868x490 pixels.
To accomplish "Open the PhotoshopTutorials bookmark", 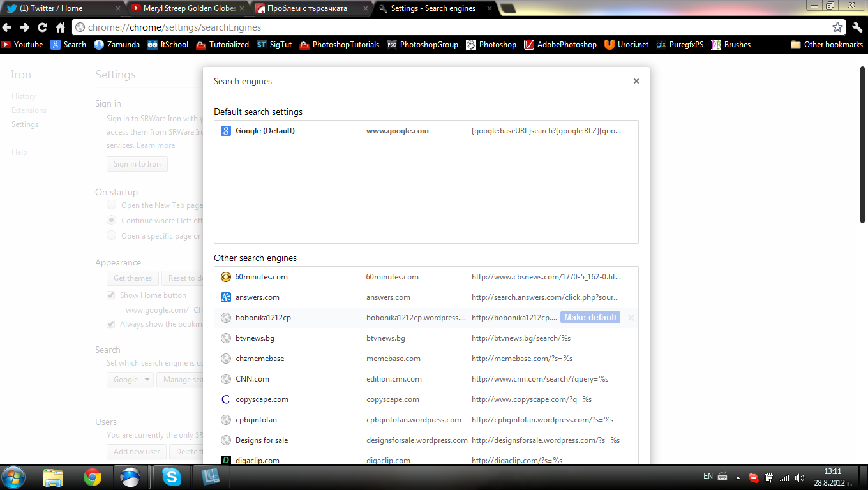I will pos(340,45).
